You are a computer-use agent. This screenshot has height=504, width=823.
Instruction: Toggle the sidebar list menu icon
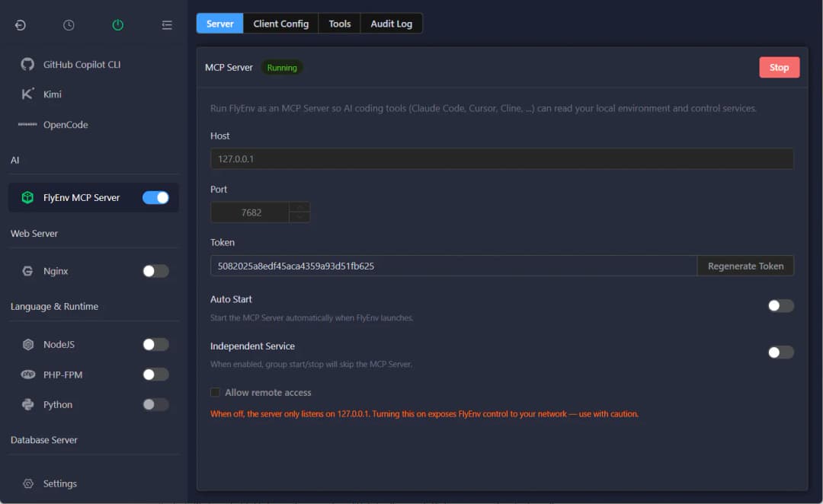click(166, 24)
